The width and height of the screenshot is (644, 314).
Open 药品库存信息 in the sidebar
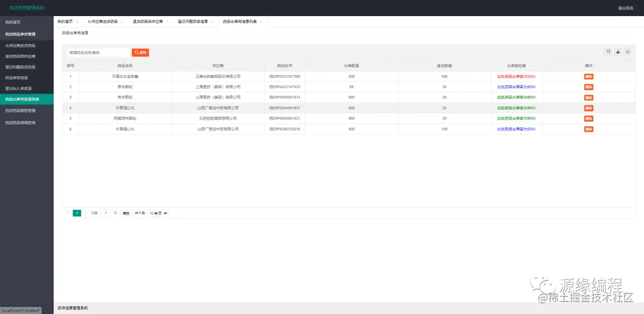27,77
